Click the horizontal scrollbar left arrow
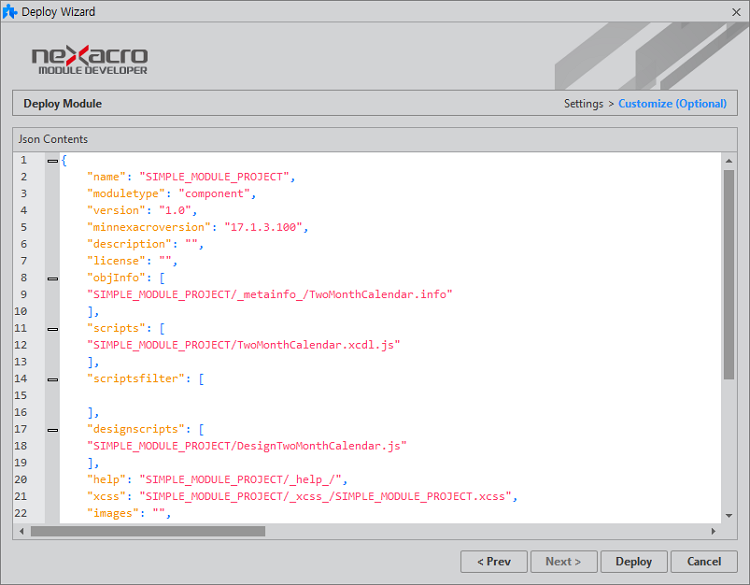 [x=20, y=531]
